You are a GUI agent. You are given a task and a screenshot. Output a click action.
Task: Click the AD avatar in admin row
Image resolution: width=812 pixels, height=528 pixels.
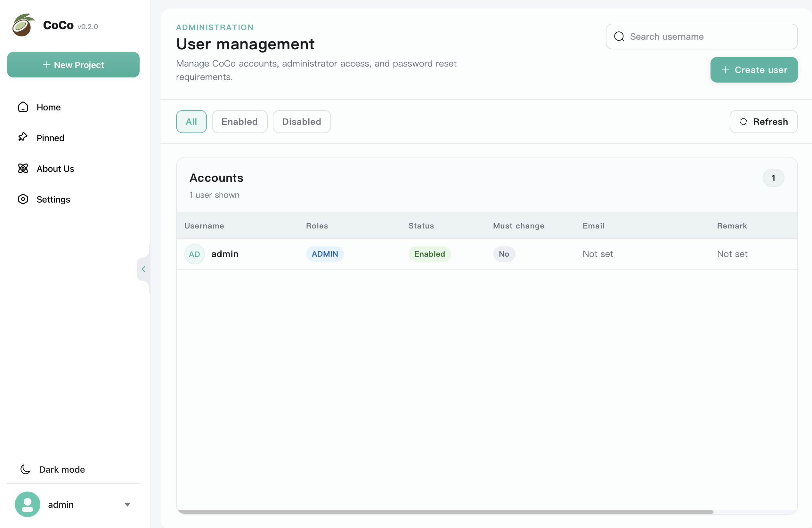coord(194,254)
